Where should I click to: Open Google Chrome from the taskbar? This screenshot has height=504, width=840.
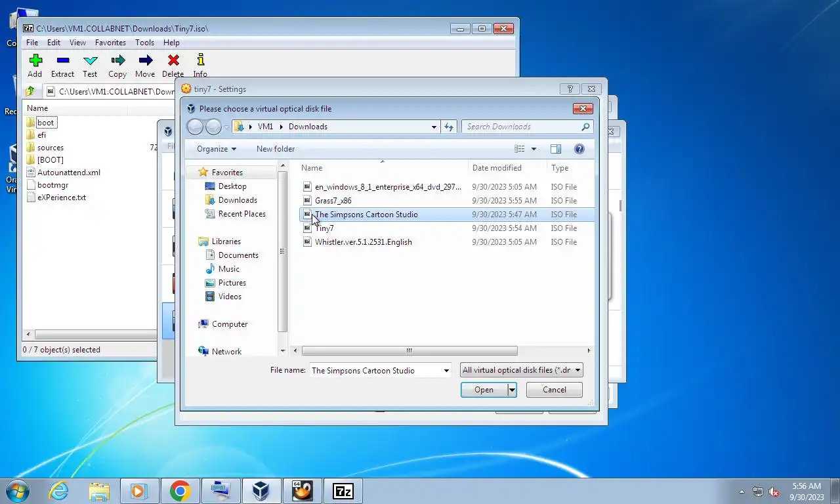(x=180, y=491)
